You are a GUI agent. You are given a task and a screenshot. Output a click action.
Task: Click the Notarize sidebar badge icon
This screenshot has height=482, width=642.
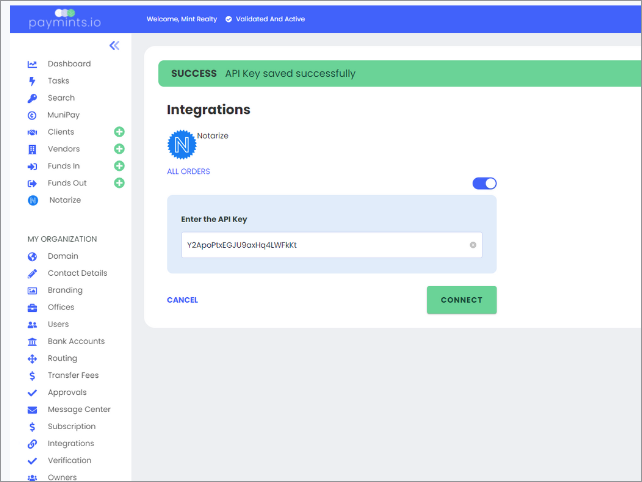click(33, 200)
